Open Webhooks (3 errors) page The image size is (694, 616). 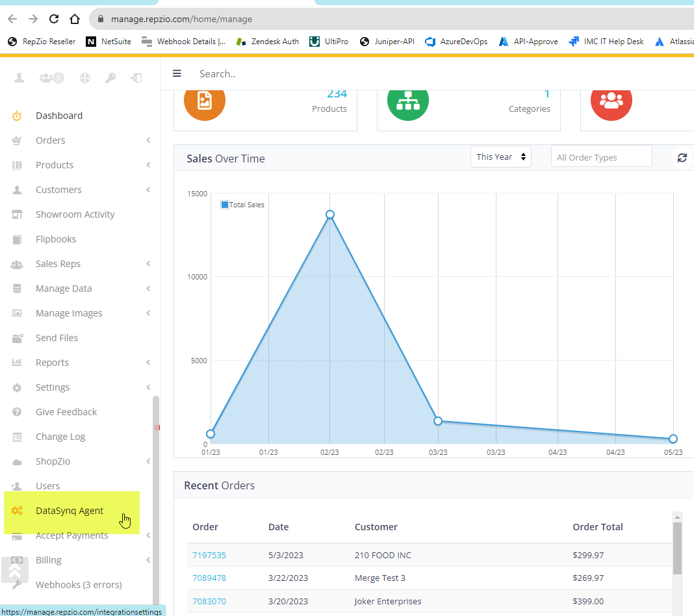[79, 585]
